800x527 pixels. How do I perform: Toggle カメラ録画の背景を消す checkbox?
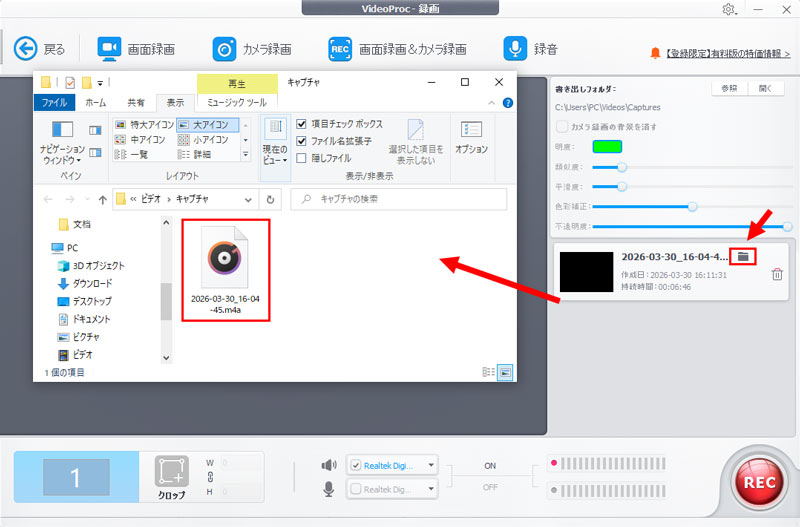click(562, 127)
